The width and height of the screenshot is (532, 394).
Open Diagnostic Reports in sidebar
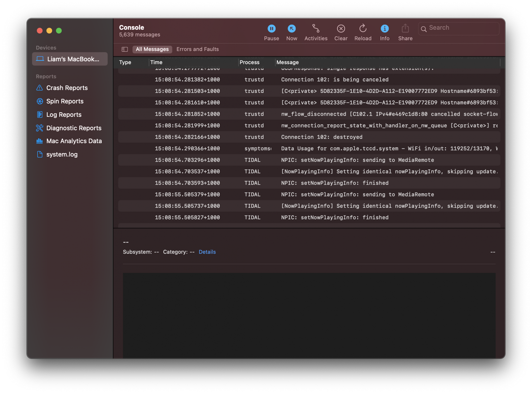tap(74, 128)
